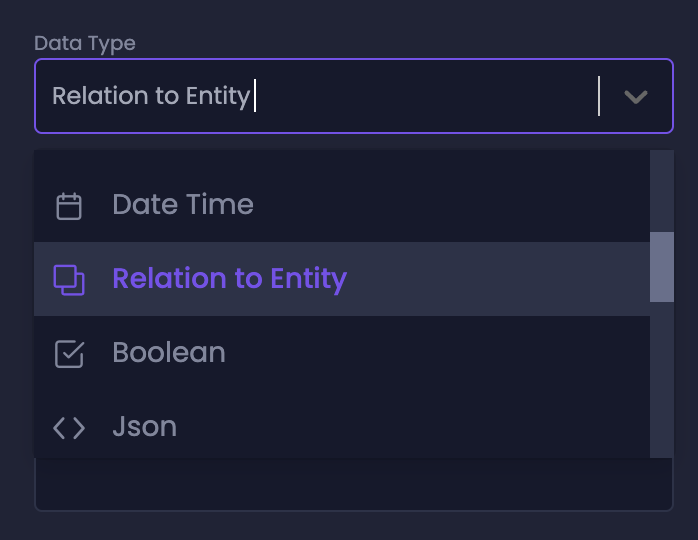Viewport: 698px width, 540px height.
Task: Click the overlapping squares Relation icon
Action: pos(69,279)
